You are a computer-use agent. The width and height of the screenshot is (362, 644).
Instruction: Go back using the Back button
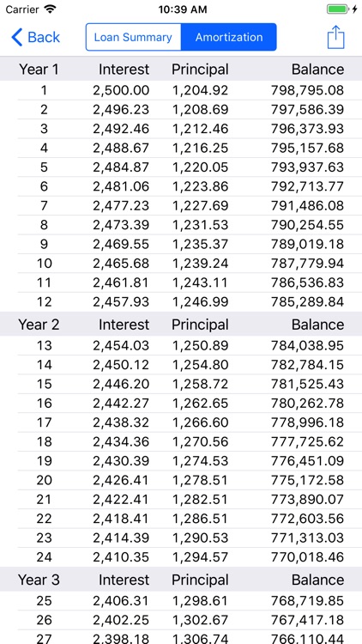(36, 38)
